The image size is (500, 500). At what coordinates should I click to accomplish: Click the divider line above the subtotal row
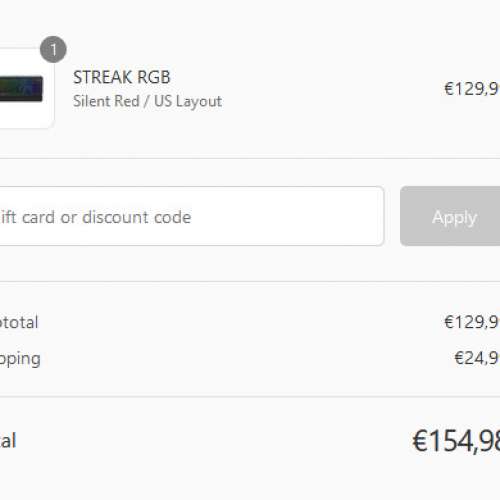click(x=250, y=282)
